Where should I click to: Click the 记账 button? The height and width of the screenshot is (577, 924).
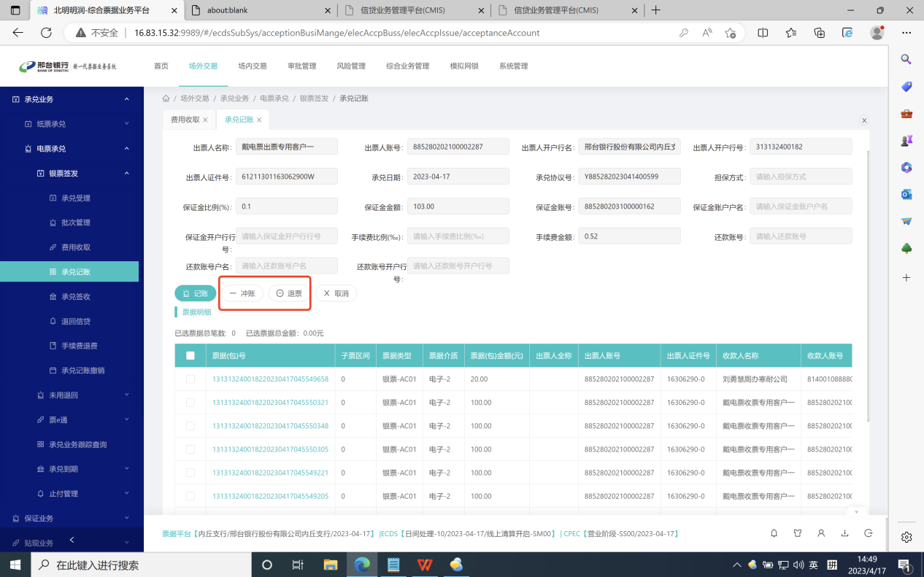(195, 293)
